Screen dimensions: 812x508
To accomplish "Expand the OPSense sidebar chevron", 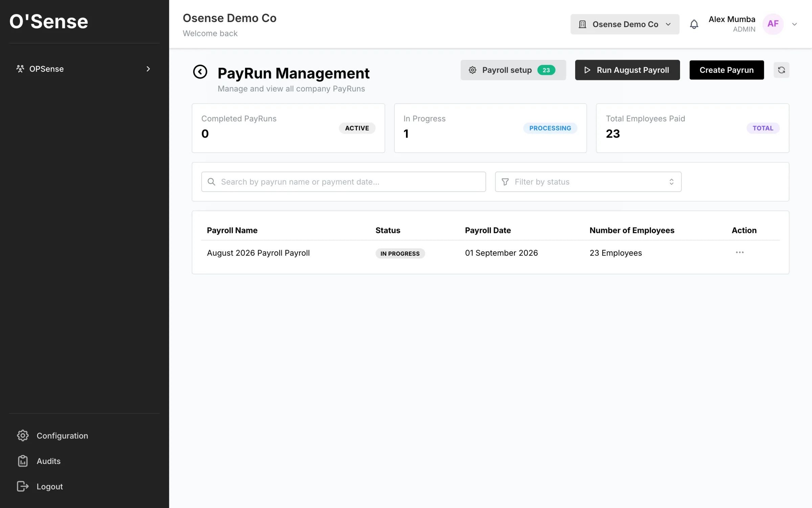I will [x=148, y=69].
